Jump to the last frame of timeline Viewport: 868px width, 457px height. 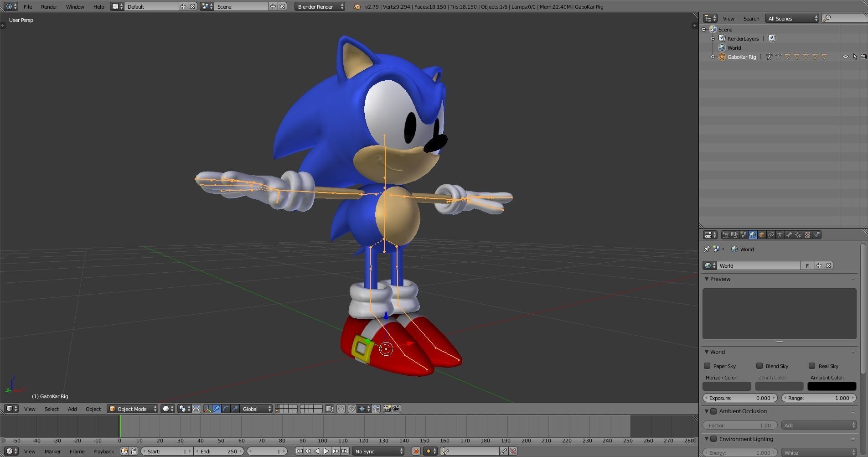[345, 451]
